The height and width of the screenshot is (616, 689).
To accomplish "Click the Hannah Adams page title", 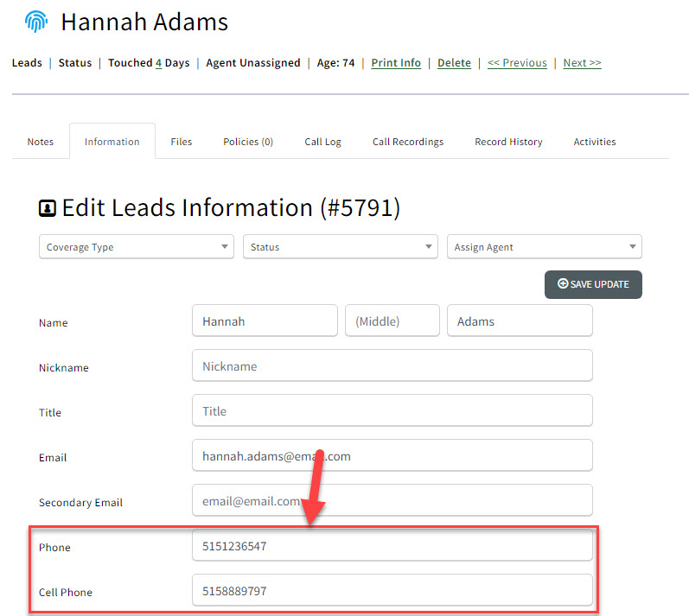I will tap(144, 22).
